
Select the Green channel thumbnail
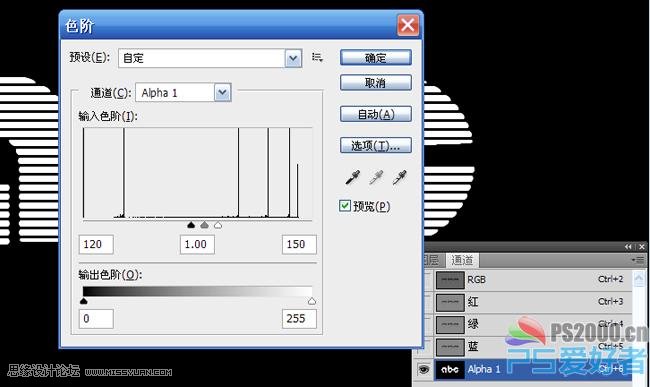coord(450,325)
